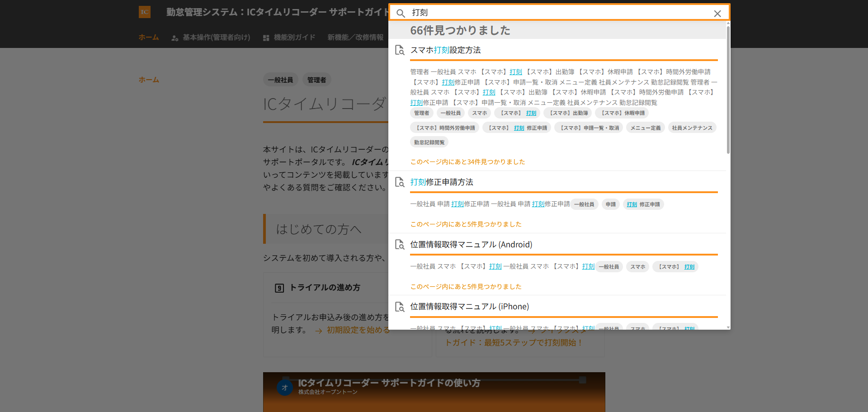868x412 pixels.
Task: Click the magnifier search icon
Action: click(x=401, y=13)
